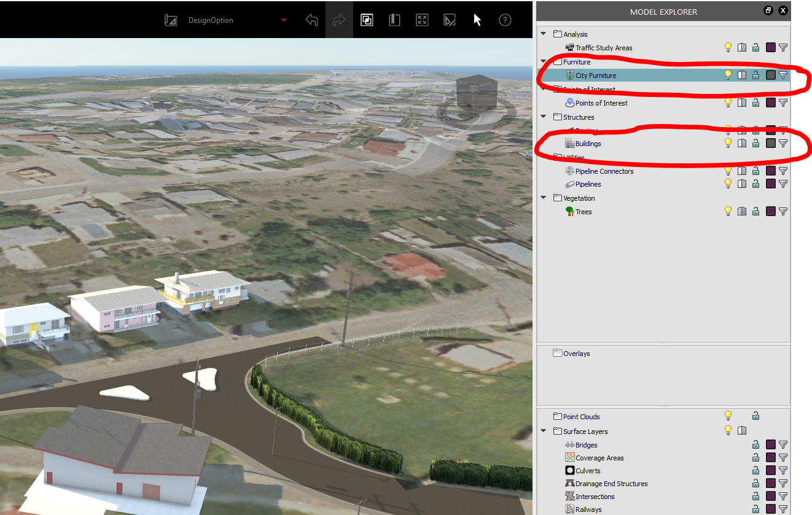The height and width of the screenshot is (515, 812).
Task: Open the filter funnel for Railways
Action: tap(783, 509)
